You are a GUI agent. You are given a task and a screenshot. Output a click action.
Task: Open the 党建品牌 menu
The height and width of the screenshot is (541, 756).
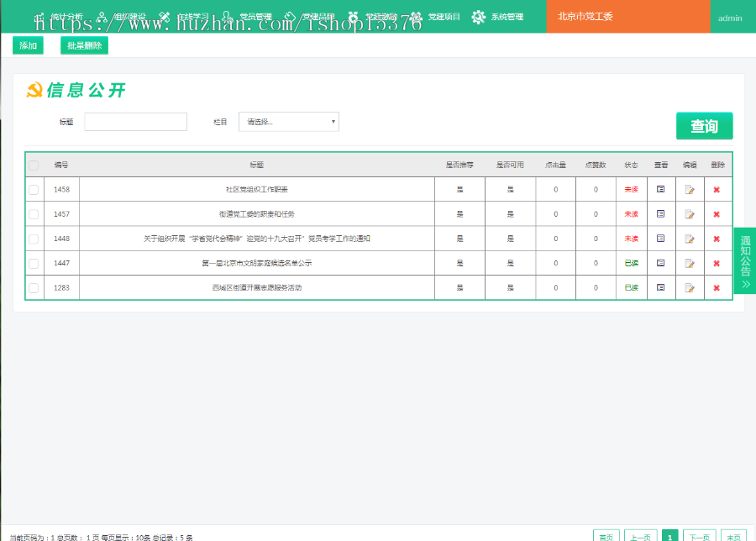(x=309, y=17)
